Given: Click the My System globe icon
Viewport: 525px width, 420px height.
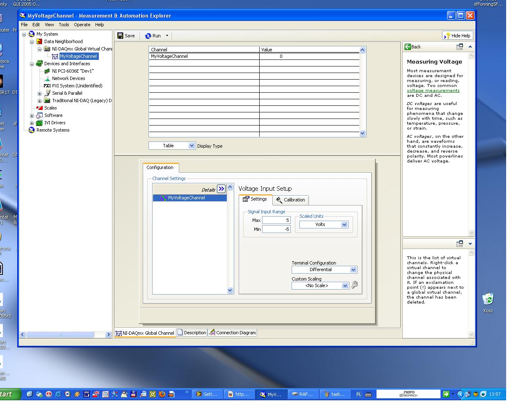Looking at the screenshot, I should [32, 34].
